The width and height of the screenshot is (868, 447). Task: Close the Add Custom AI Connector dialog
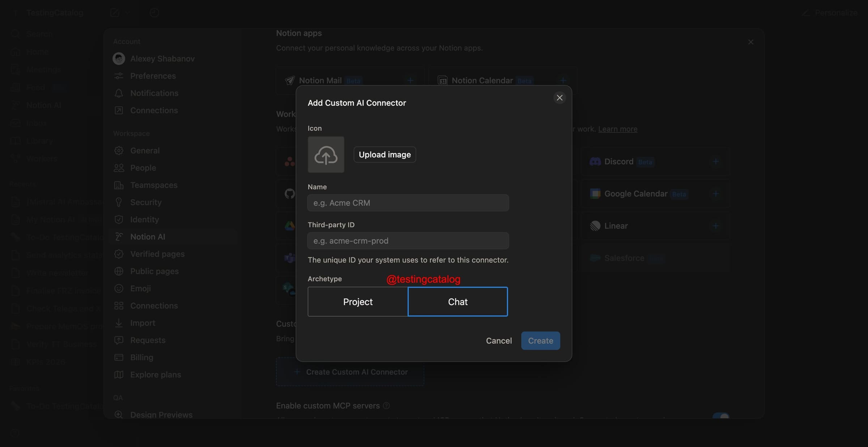pyautogui.click(x=559, y=98)
